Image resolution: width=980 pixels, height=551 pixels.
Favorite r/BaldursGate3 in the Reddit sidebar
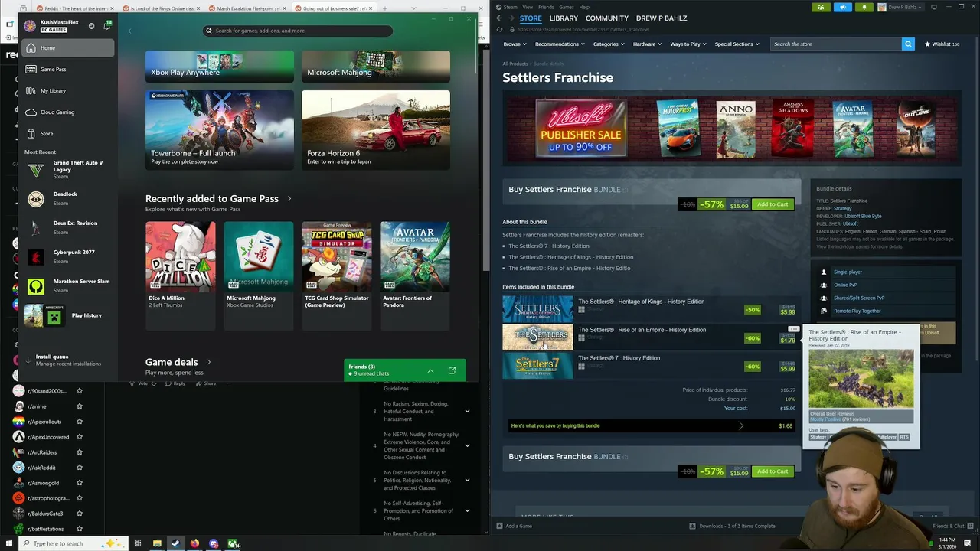click(79, 514)
